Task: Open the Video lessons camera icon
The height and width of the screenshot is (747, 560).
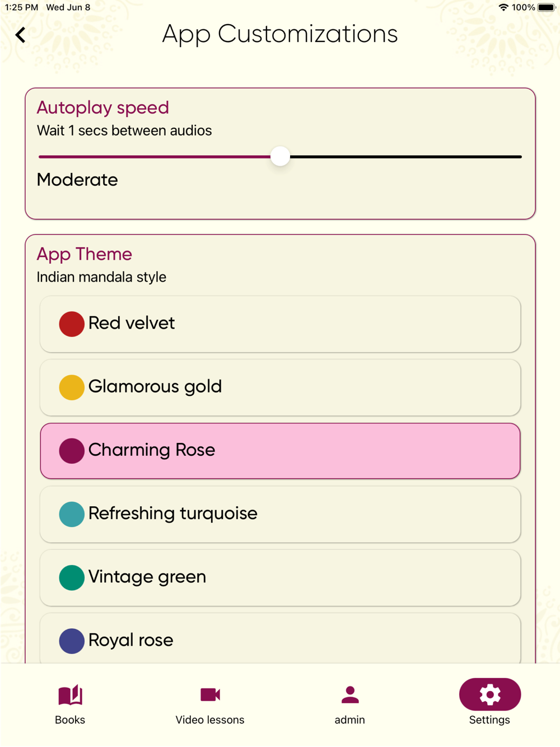Action: (210, 695)
